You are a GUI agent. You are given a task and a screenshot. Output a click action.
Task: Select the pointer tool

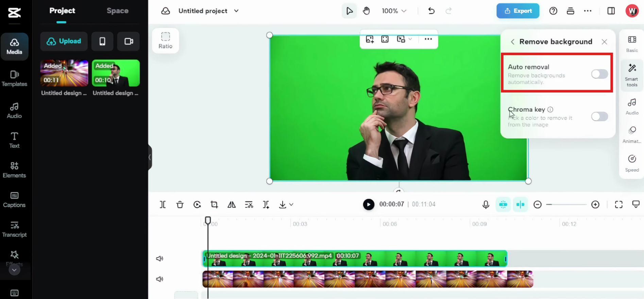349,11
